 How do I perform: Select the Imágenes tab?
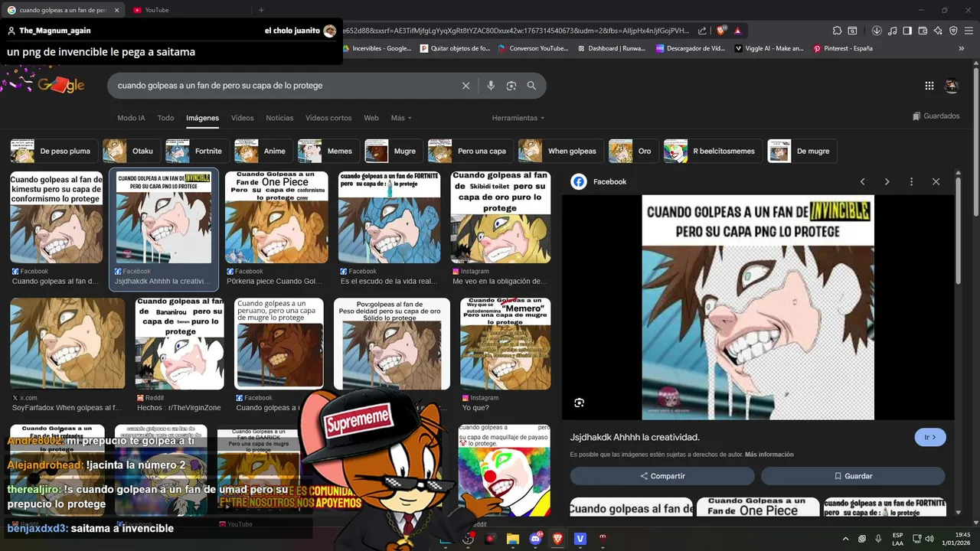tap(202, 118)
